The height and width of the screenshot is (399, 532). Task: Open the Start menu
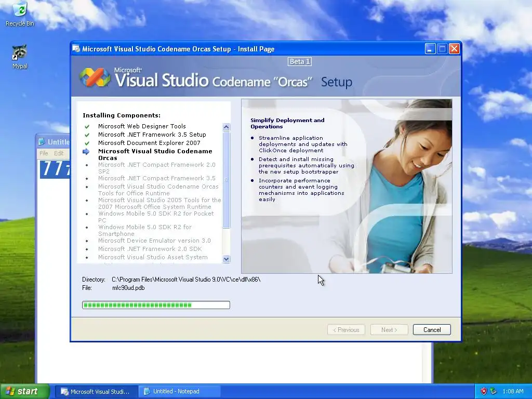(25, 391)
